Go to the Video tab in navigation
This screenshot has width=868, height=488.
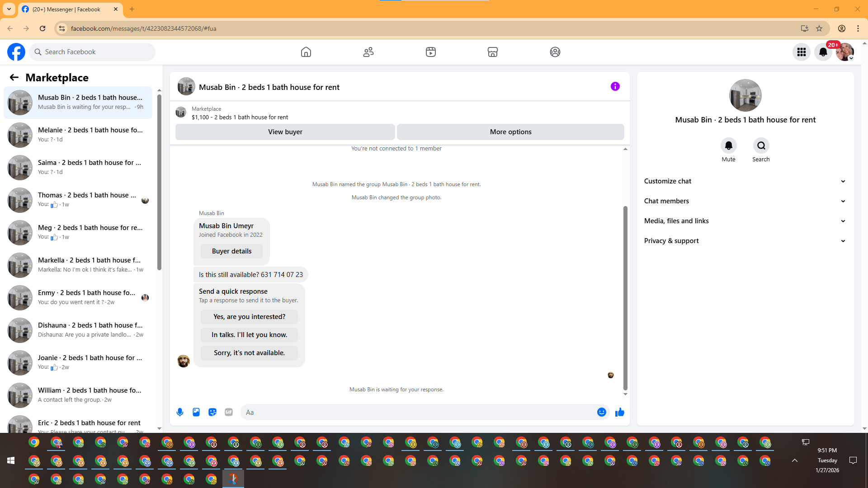click(x=431, y=52)
